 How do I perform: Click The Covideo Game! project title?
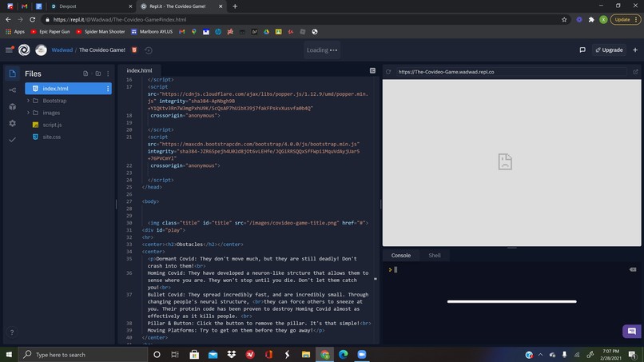click(102, 50)
